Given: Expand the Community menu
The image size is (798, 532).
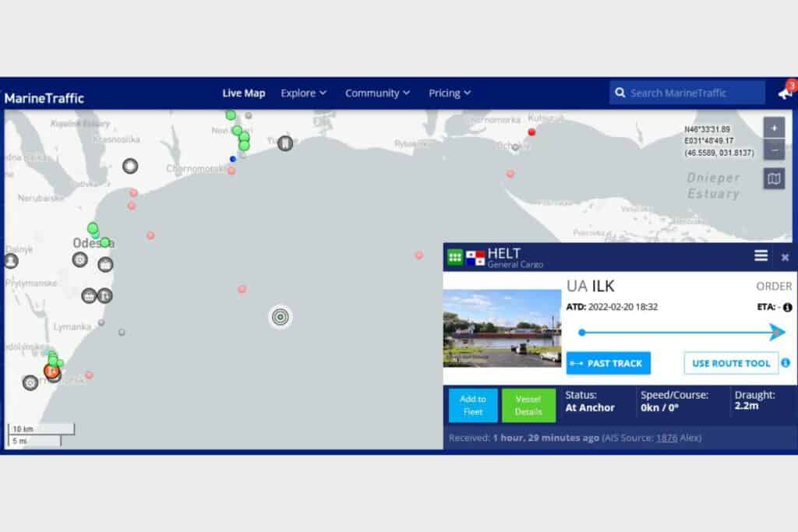Looking at the screenshot, I should [377, 93].
